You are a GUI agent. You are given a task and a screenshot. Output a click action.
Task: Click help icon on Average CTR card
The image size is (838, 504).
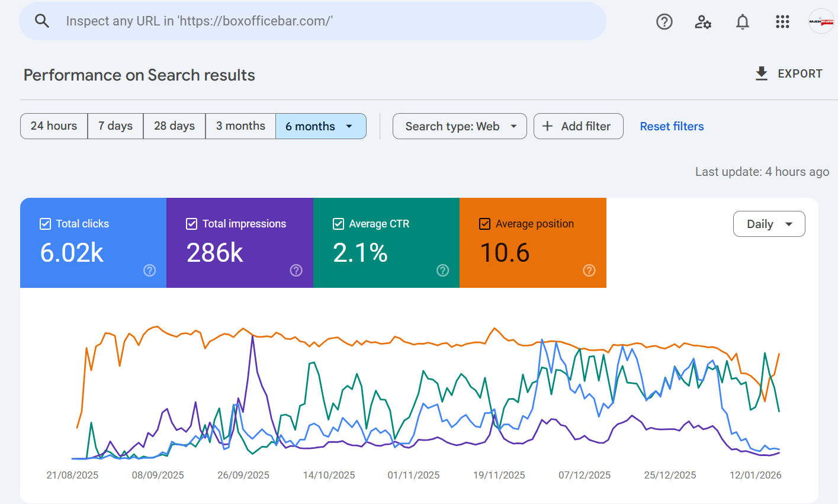tap(442, 271)
